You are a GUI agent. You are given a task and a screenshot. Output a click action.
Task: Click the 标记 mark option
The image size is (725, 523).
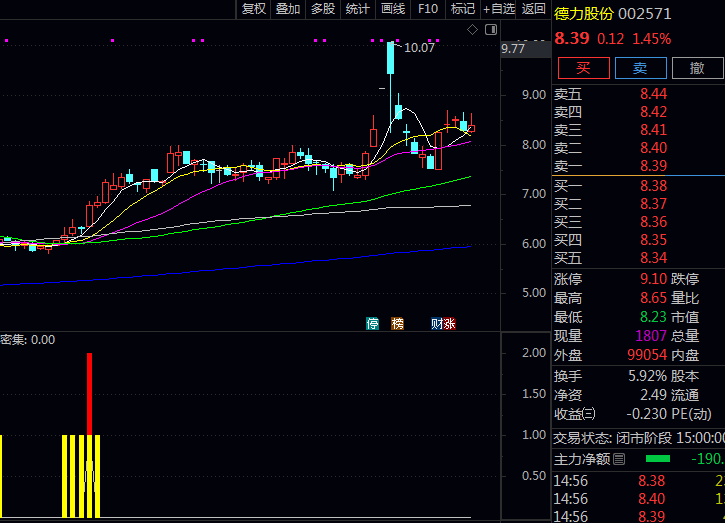coord(462,9)
